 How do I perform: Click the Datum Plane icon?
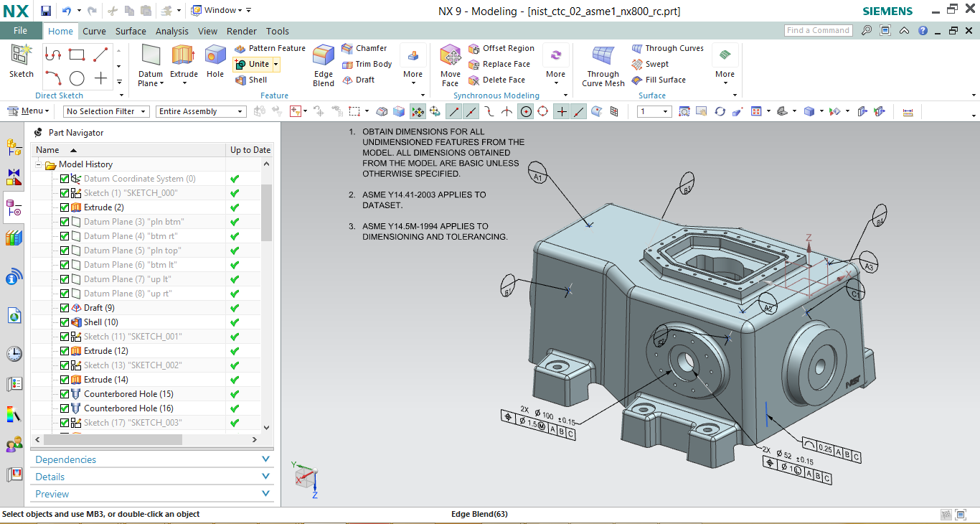click(151, 56)
